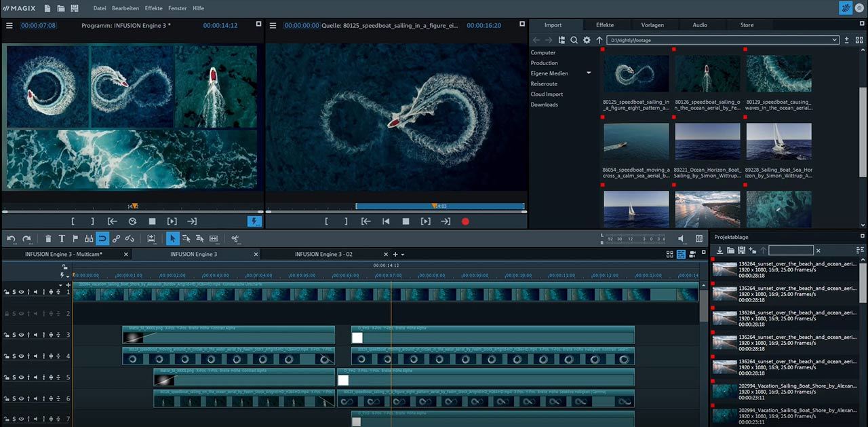Set a marker with the flag icon

click(75, 238)
